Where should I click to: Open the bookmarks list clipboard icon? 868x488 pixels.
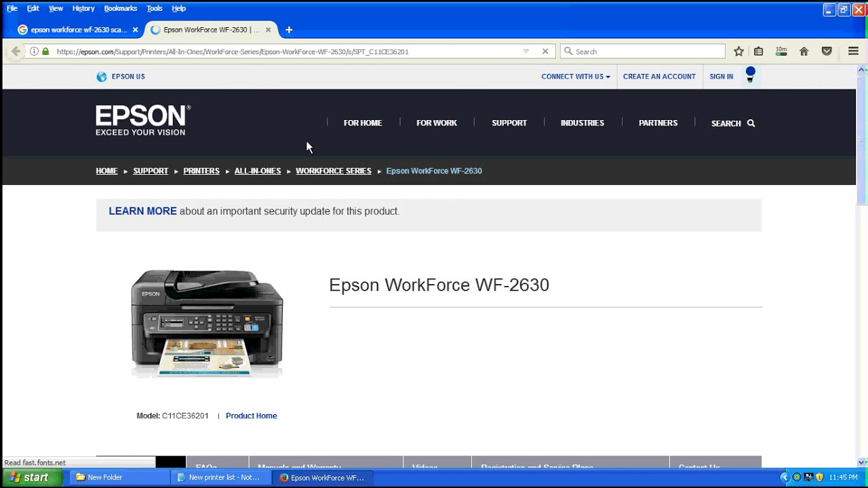point(759,52)
